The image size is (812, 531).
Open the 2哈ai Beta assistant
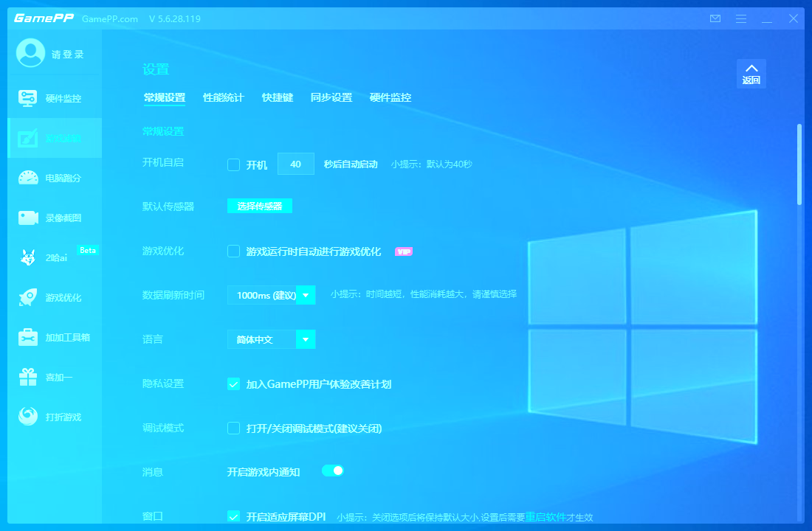pos(55,257)
